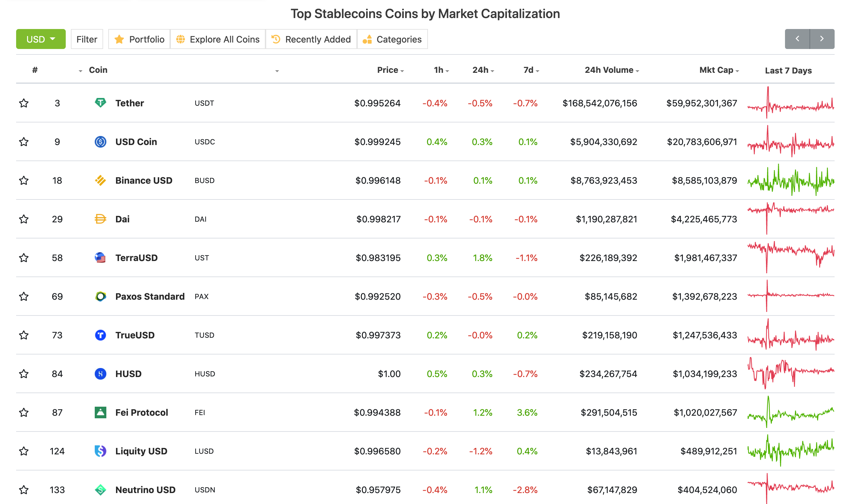843x504 pixels.
Task: Click the Paxos Standard logo icon
Action: pos(101,296)
